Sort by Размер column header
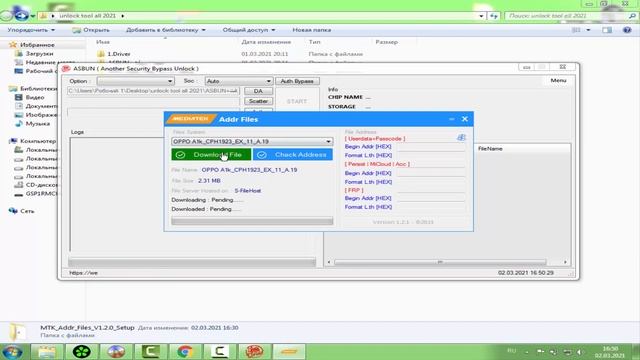 [386, 42]
